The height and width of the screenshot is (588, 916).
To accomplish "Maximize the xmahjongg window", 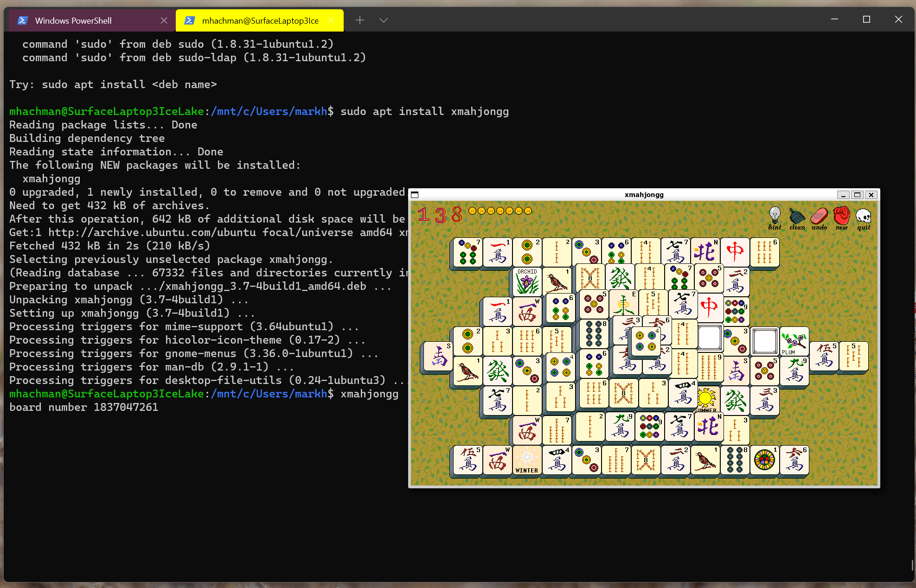I will 857,195.
